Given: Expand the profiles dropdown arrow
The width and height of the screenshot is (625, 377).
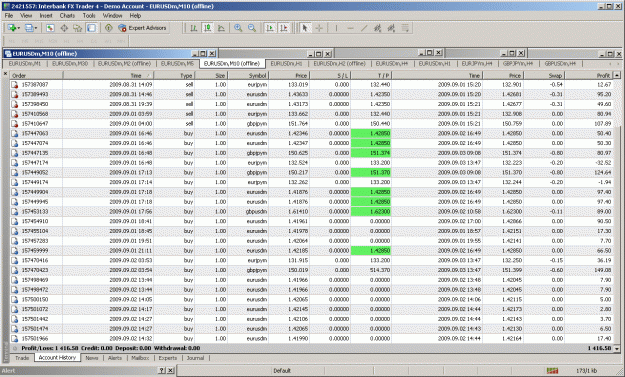Looking at the screenshot, I should (36, 28).
